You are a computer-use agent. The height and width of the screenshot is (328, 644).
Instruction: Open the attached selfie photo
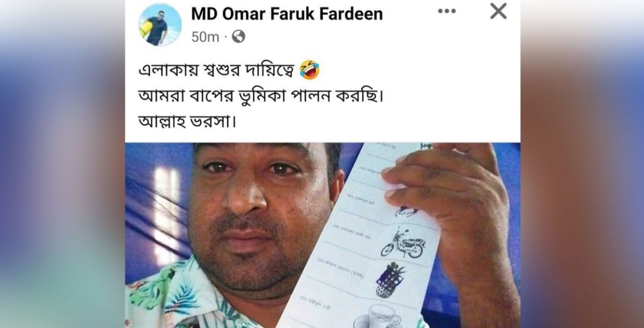tap(323, 235)
